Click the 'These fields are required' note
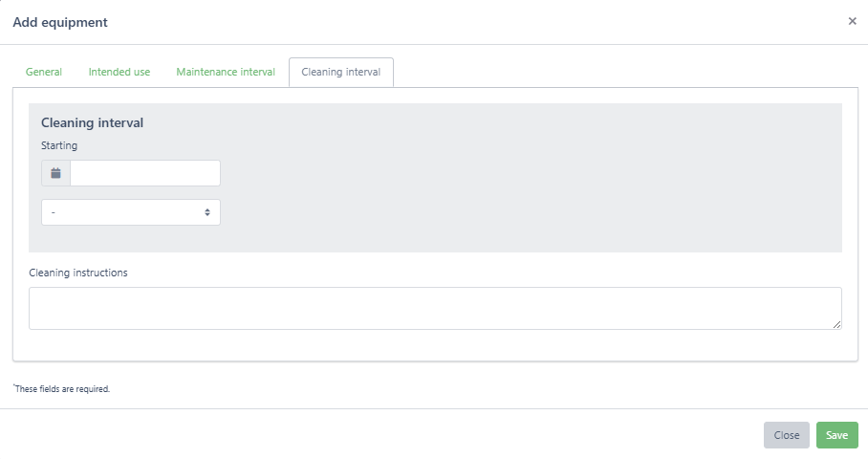This screenshot has height=459, width=868. click(x=62, y=389)
